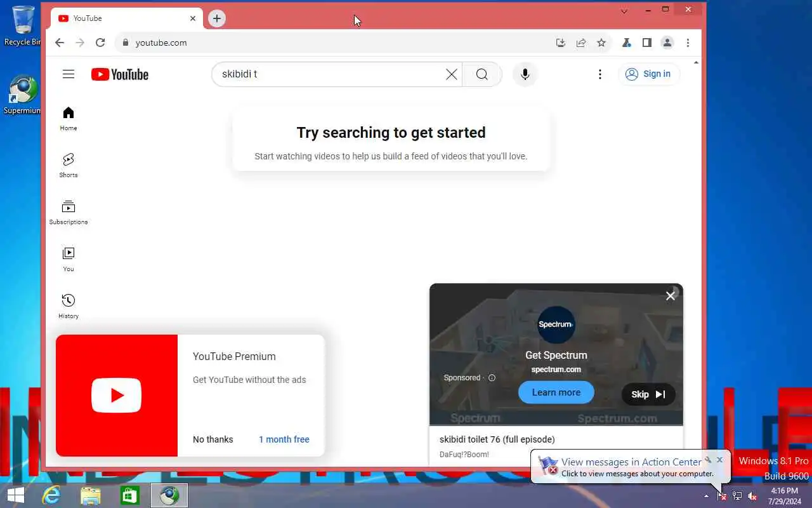Open File Explorer from taskbar
The height and width of the screenshot is (508, 812).
pyautogui.click(x=91, y=495)
